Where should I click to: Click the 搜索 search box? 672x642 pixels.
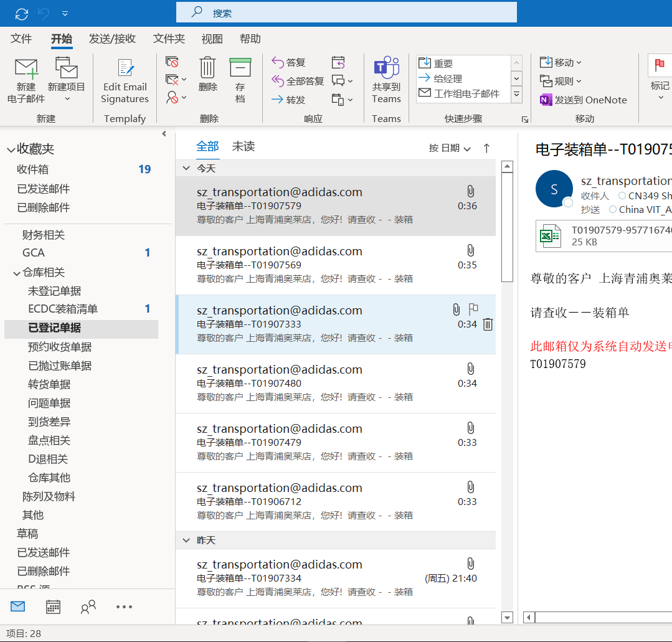point(346,12)
